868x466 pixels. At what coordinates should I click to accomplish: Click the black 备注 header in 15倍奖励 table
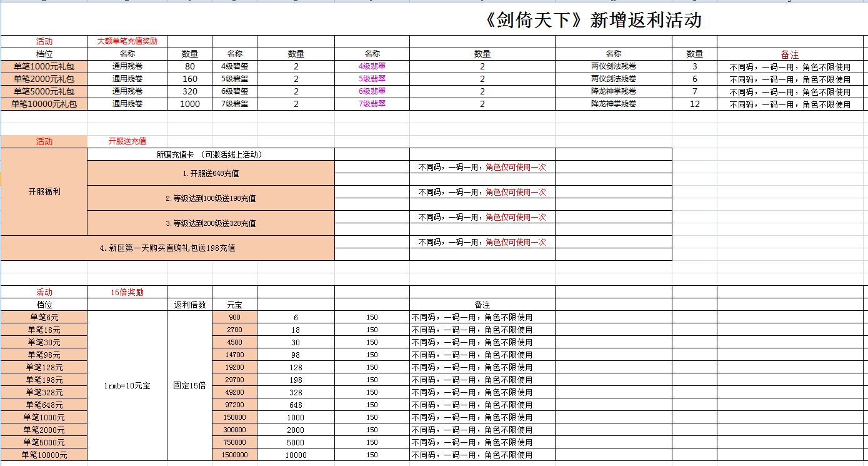(482, 305)
